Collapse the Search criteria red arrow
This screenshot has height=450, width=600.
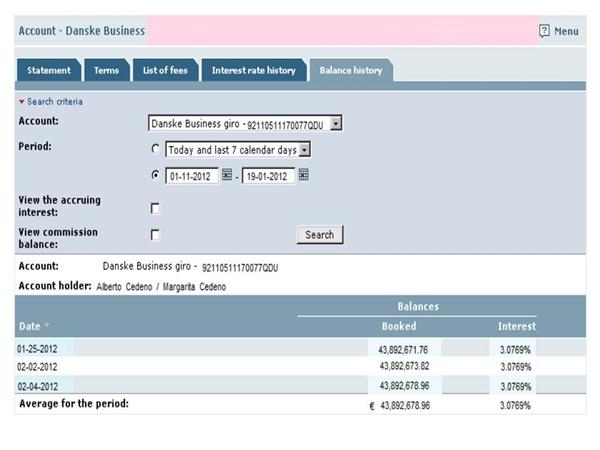[21, 101]
